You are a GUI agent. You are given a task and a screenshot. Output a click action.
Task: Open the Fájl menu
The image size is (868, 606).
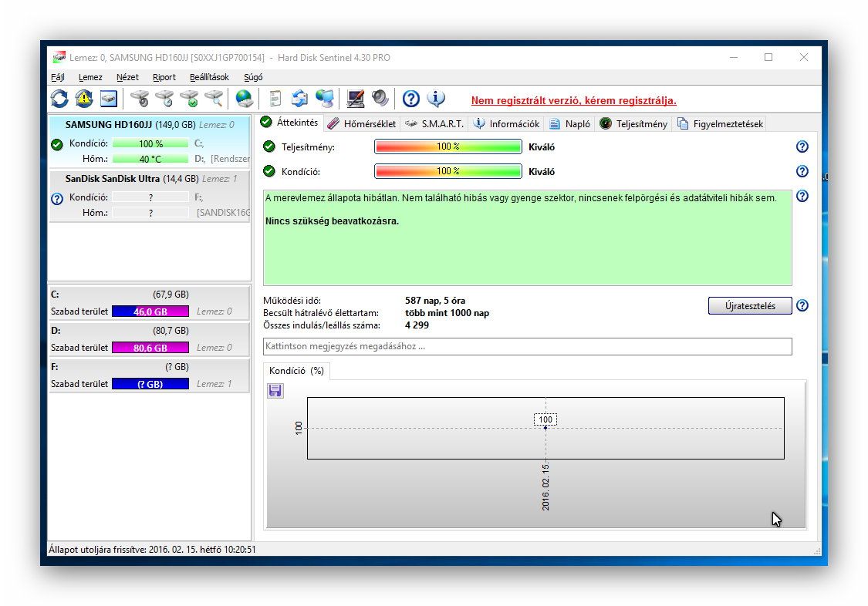(58, 77)
